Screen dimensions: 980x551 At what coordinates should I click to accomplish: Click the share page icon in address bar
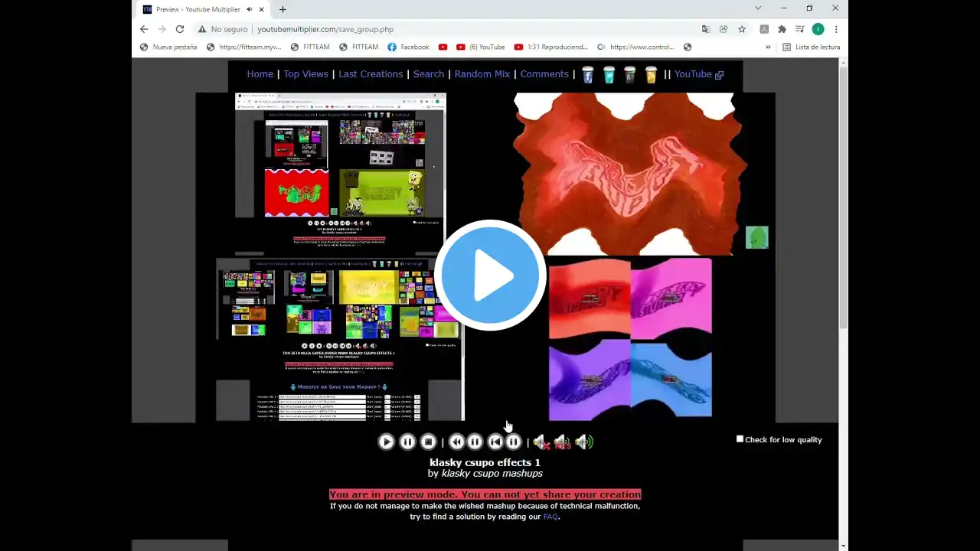click(x=724, y=29)
